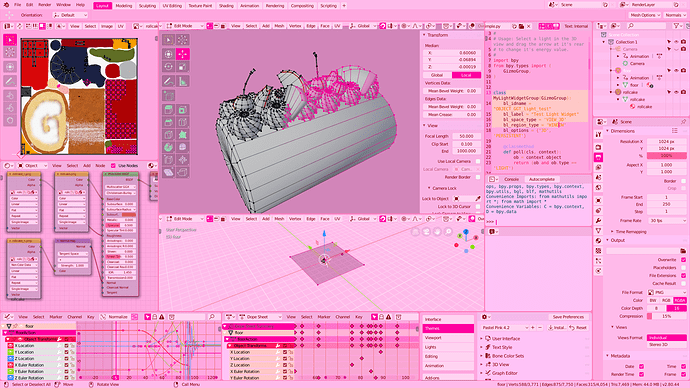This screenshot has width=690, height=388.
Task: Select the Smooth tool
Action: [182, 147]
